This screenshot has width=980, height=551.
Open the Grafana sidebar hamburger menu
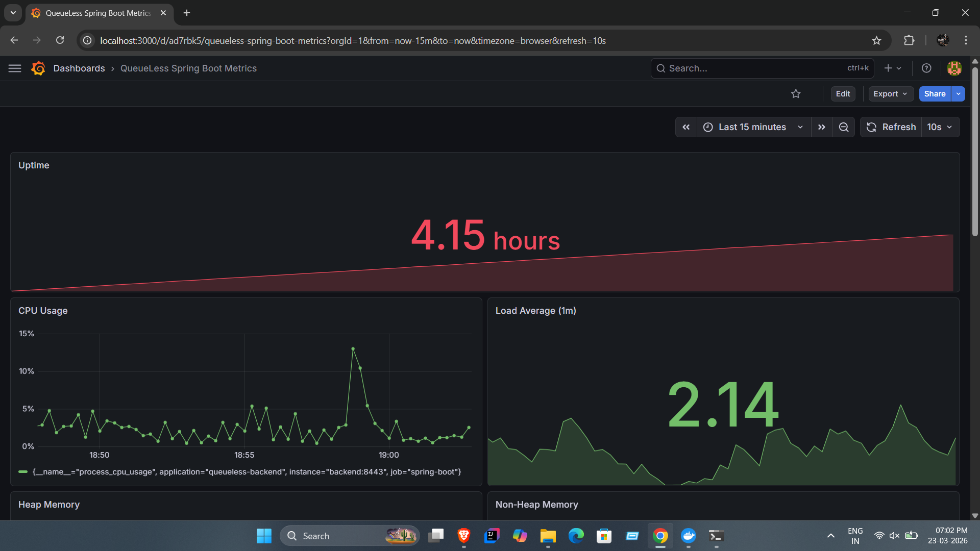(x=15, y=68)
